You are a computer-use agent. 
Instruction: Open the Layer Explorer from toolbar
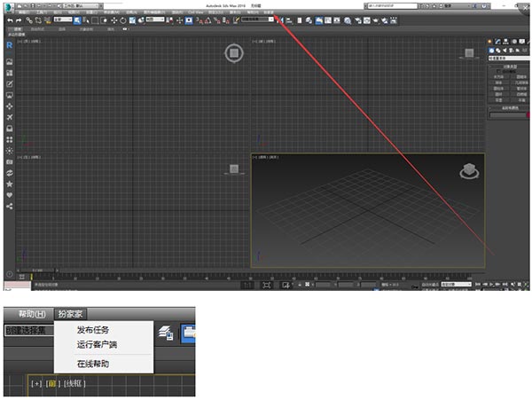pos(309,20)
